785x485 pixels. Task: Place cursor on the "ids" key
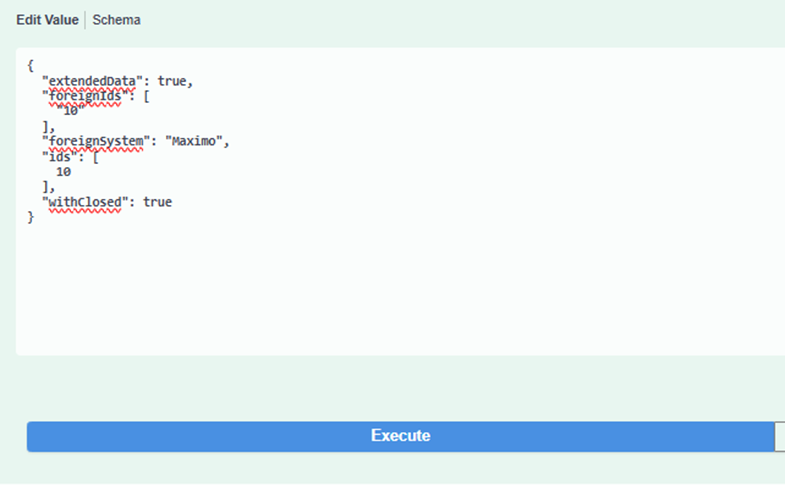(59, 157)
